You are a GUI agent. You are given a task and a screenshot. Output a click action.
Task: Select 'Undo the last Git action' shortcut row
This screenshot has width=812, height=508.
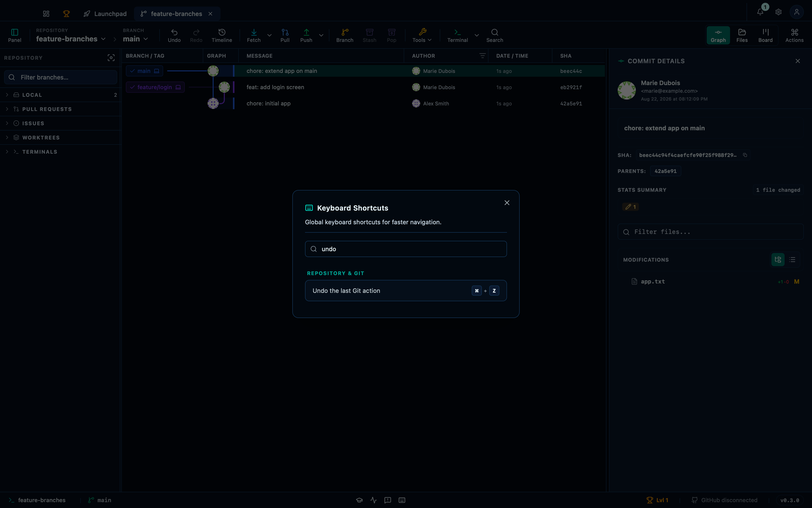(406, 291)
